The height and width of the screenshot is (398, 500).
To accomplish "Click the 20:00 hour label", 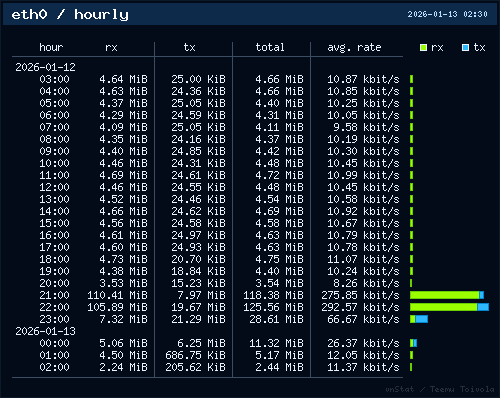I will click(x=54, y=283).
